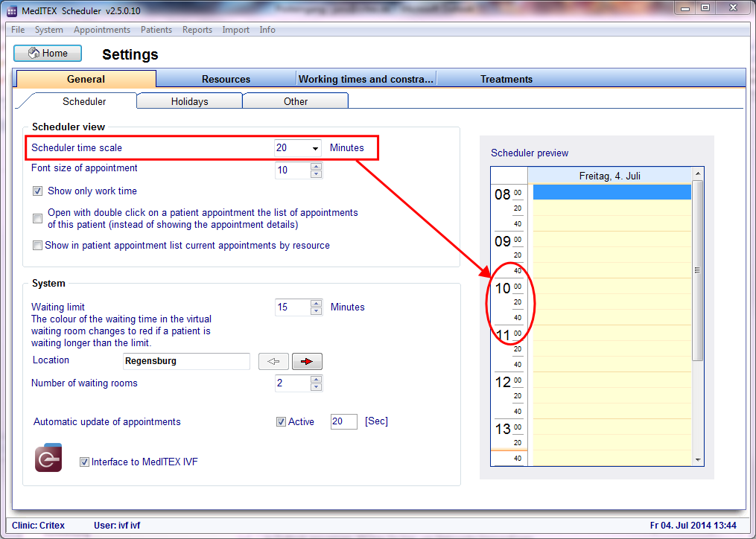The height and width of the screenshot is (539, 756).
Task: Click the User: ivf ivf status text
Action: (117, 526)
